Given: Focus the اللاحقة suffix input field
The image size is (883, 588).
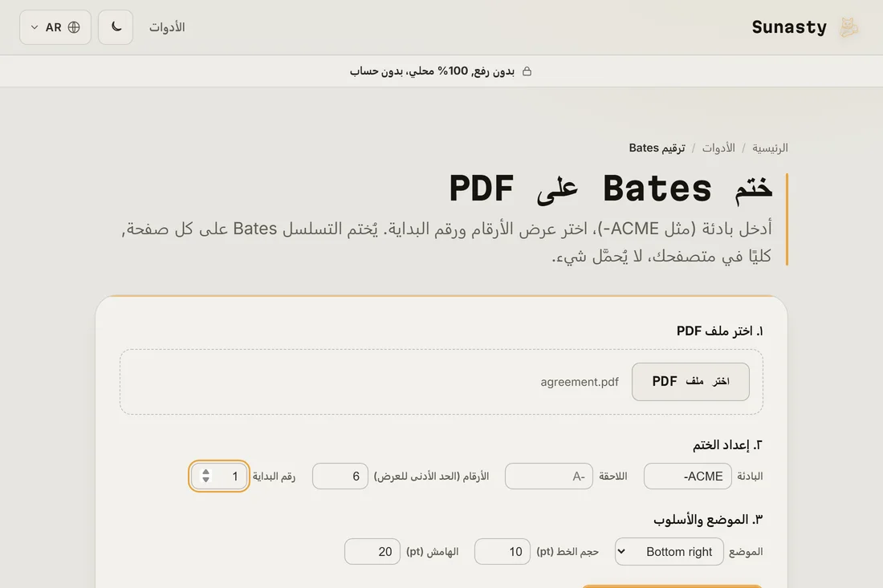Looking at the screenshot, I should pos(548,476).
